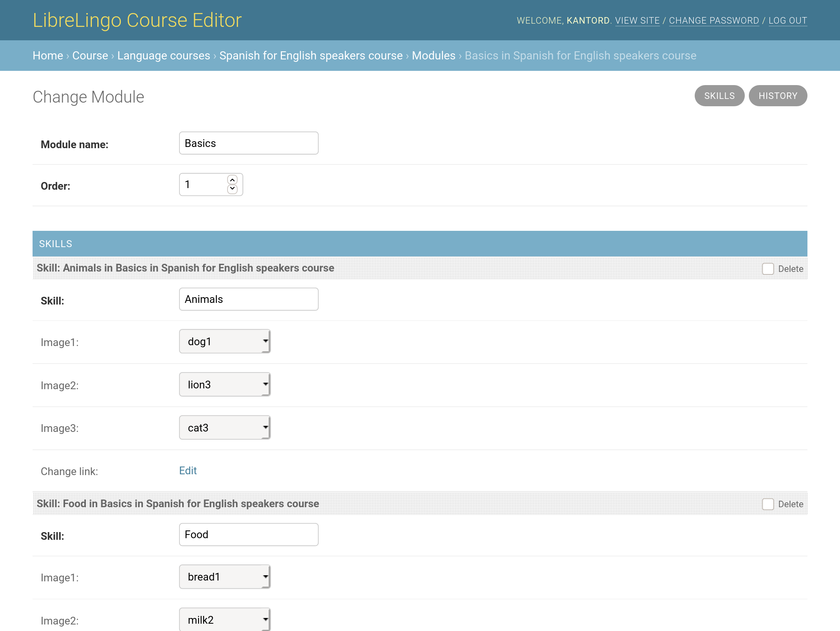The image size is (840, 631).
Task: Follow the Edit change link for Animals
Action: click(188, 471)
